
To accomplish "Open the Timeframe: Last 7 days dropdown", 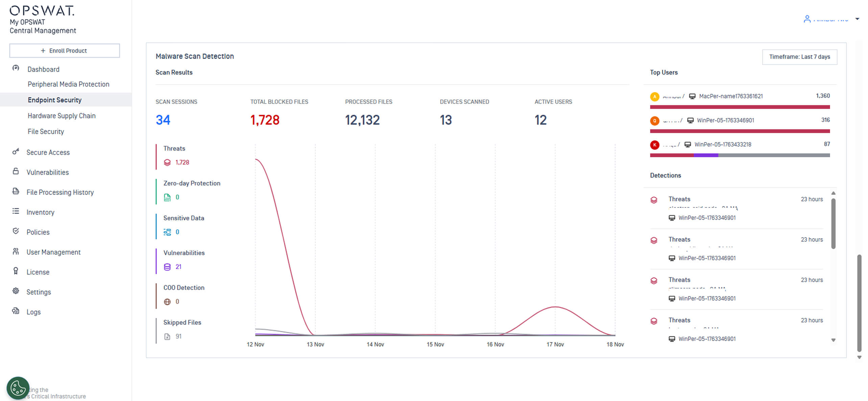I will (x=799, y=57).
